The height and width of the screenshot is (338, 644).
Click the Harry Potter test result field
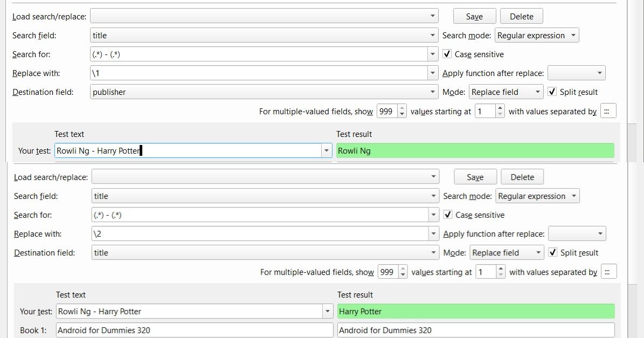click(475, 312)
